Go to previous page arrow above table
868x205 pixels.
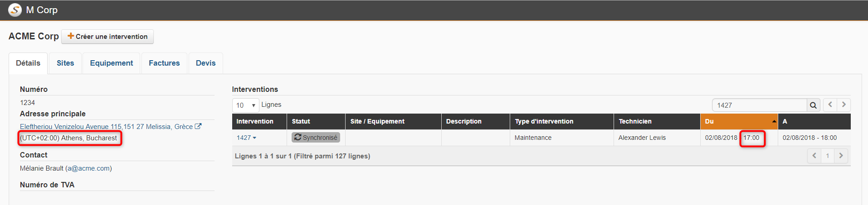(x=830, y=105)
